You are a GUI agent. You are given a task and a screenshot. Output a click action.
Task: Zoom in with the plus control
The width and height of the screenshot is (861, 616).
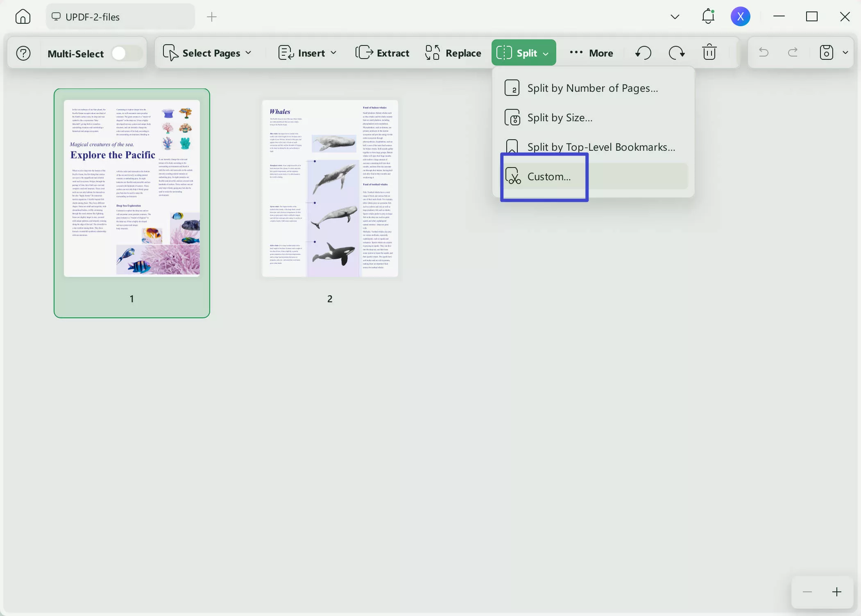[836, 591]
